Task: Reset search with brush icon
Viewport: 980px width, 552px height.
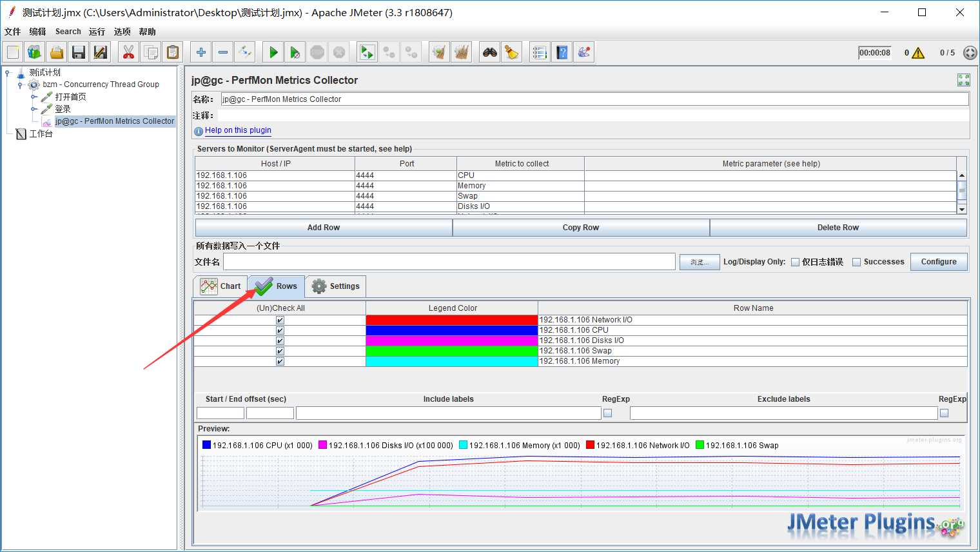Action: click(512, 52)
